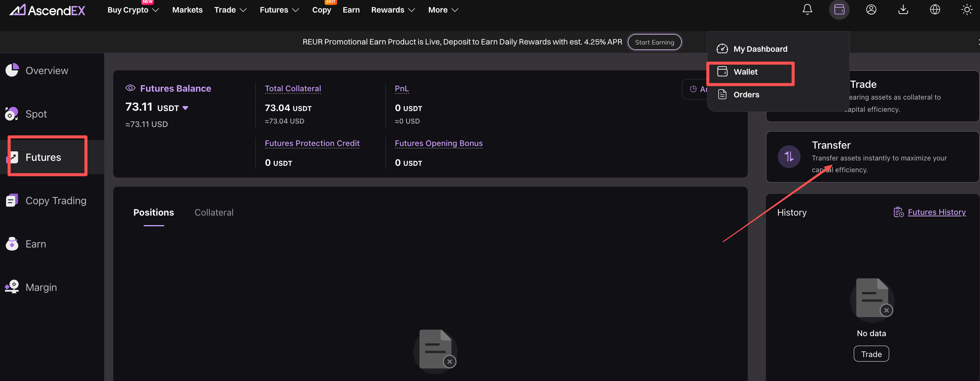980x381 pixels.
Task: Select Wallet from the dropdown menu
Action: (x=745, y=72)
